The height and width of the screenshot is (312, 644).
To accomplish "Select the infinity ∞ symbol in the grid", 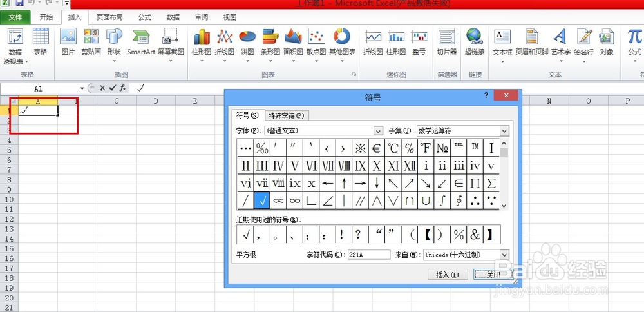I will (x=294, y=200).
